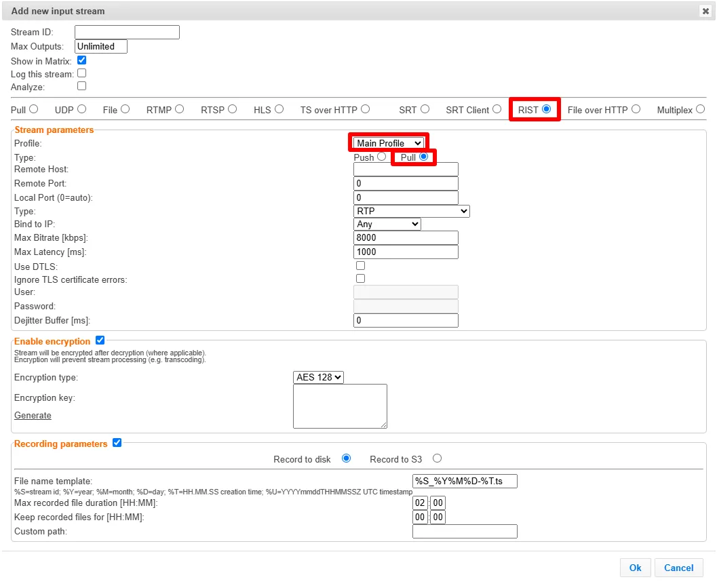Select Record to disk option

(346, 458)
